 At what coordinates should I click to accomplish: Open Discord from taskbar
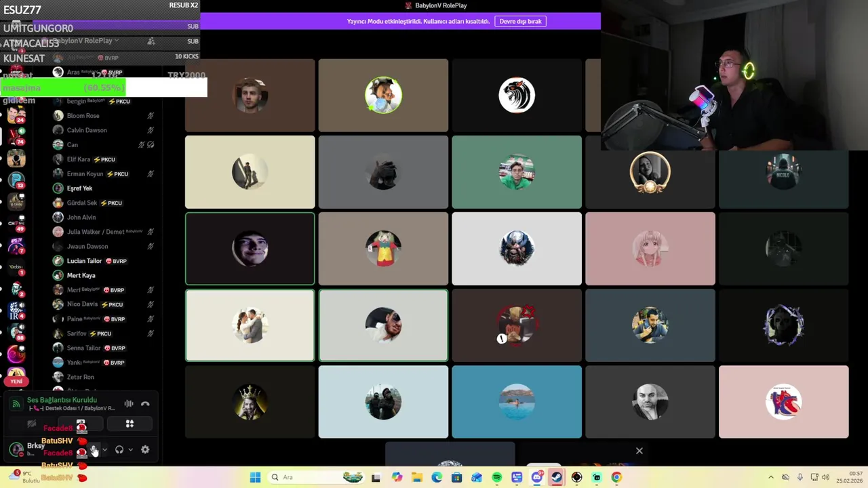(536, 477)
